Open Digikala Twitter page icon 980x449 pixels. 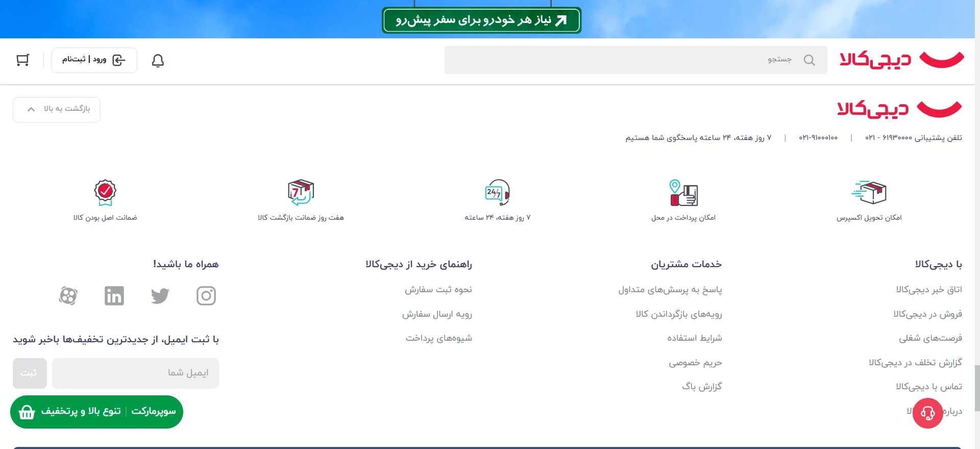160,296
